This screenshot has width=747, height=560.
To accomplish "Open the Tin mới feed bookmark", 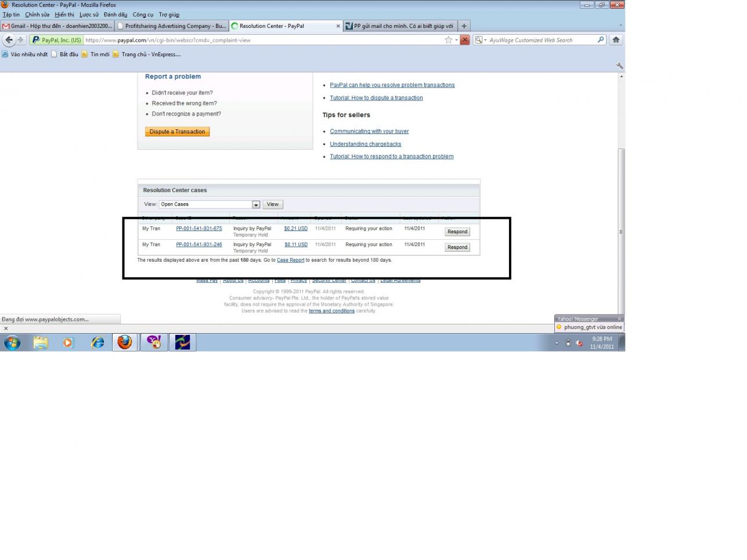I will pyautogui.click(x=95, y=54).
